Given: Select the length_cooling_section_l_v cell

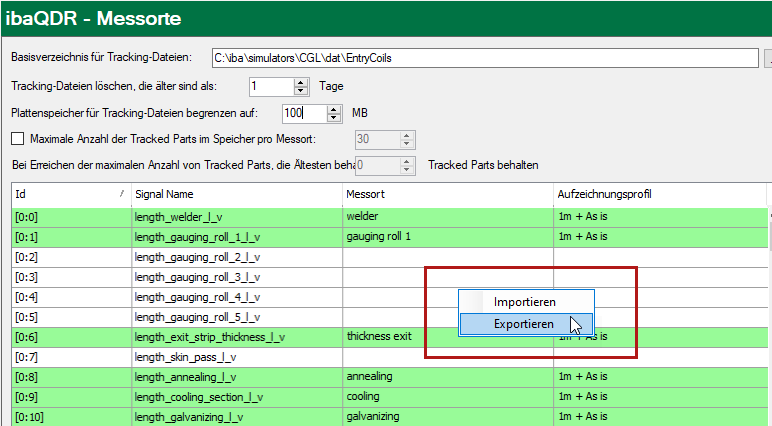Looking at the screenshot, I should 237,397.
